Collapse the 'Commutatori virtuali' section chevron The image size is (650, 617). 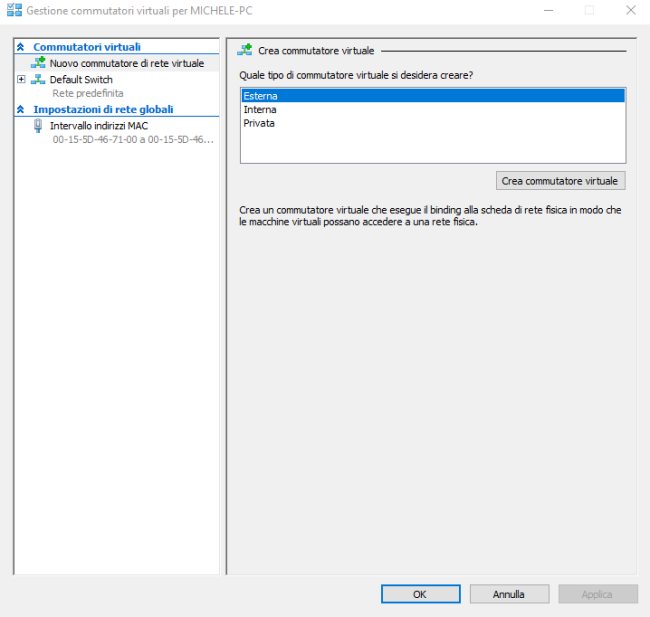click(20, 47)
